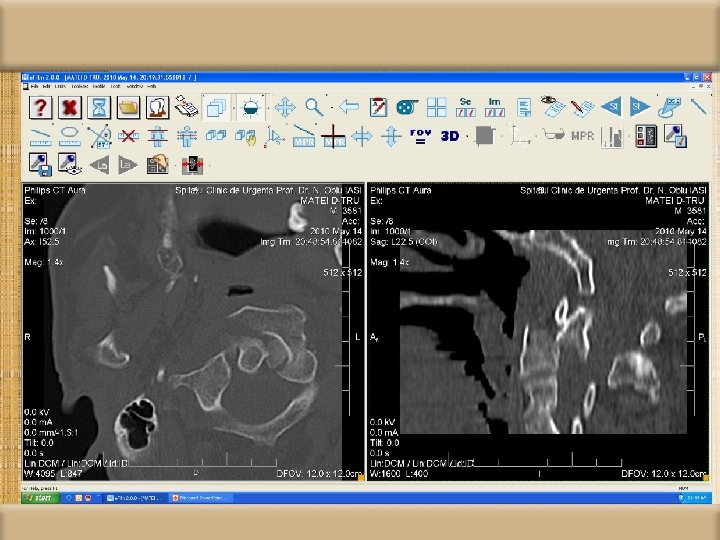Image resolution: width=720 pixels, height=540 pixels.
Task: Select the sagittal CT image on the right
Action: pyautogui.click(x=538, y=332)
